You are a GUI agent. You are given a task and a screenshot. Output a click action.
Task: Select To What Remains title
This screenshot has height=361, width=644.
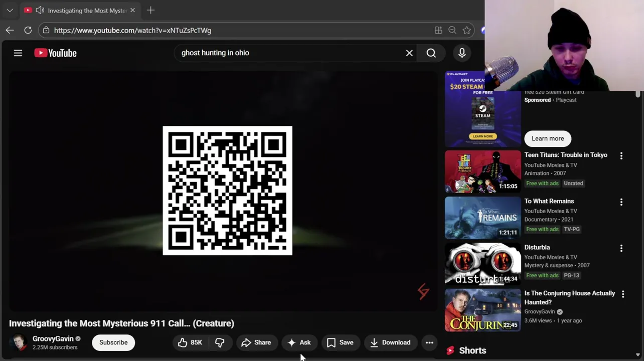pos(549,201)
